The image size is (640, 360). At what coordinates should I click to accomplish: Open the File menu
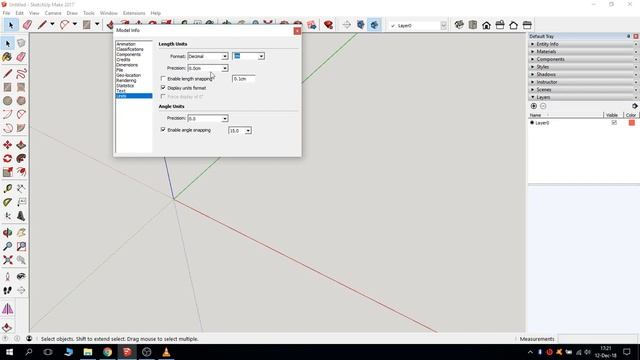(x=6, y=13)
